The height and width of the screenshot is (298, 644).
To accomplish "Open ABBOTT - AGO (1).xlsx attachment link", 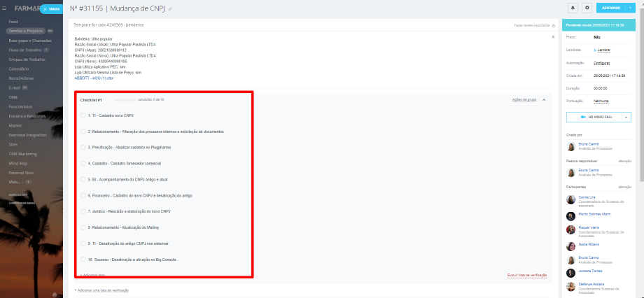I will pos(94,78).
